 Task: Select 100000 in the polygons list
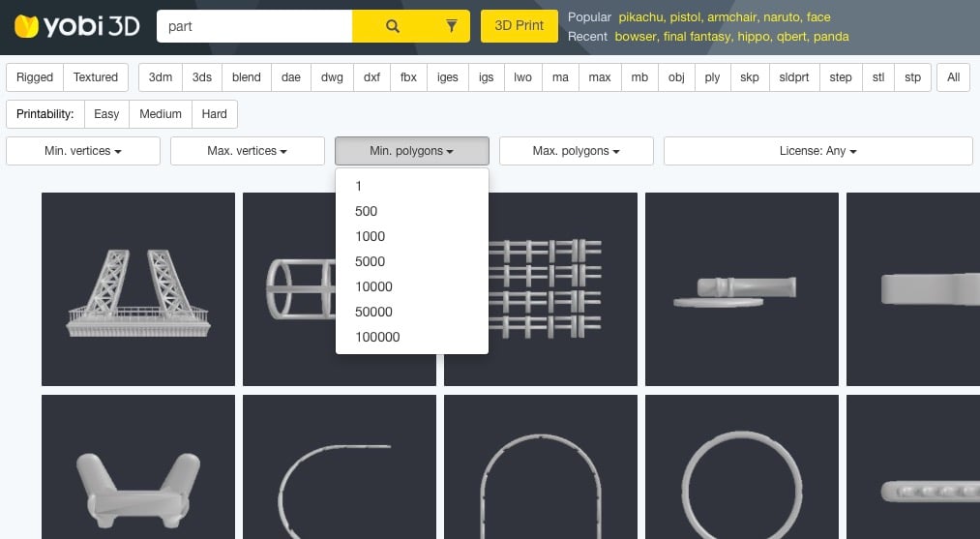(x=376, y=337)
